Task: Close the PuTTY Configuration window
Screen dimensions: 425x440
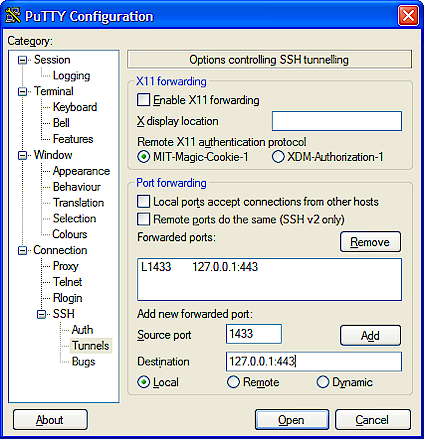Action: pyautogui.click(x=408, y=16)
